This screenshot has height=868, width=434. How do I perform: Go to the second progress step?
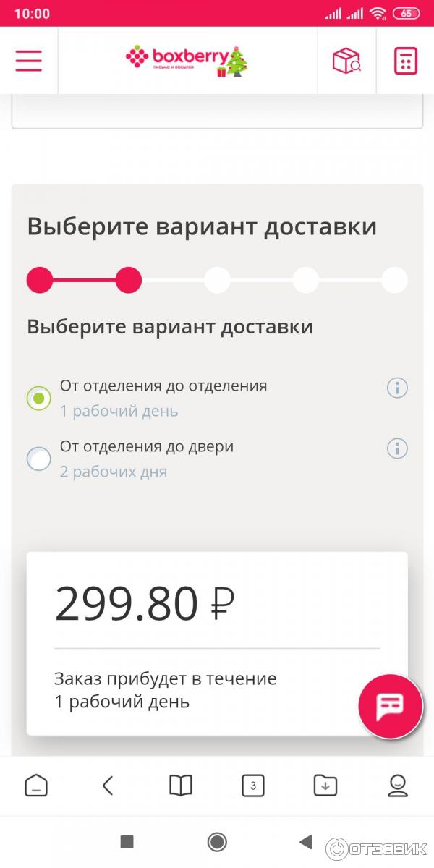pyautogui.click(x=129, y=280)
